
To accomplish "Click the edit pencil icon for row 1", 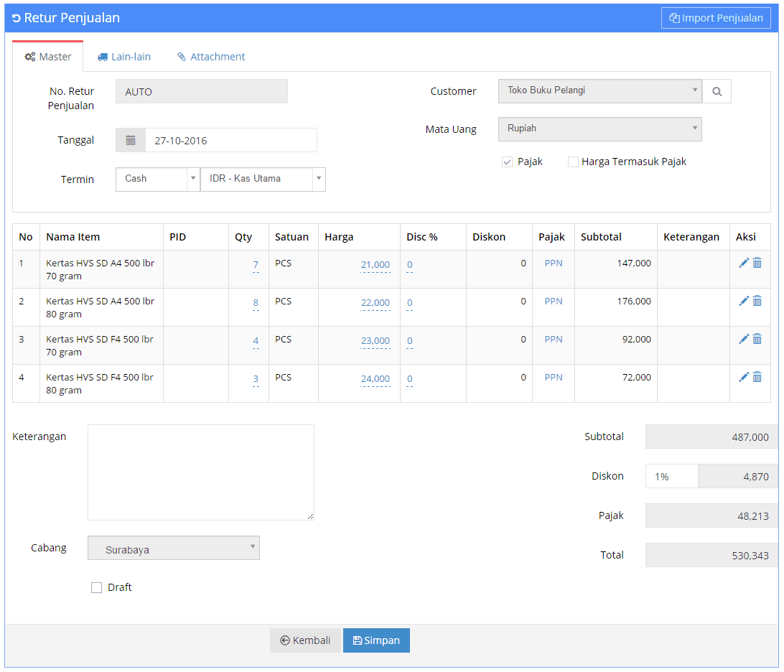I will click(743, 263).
